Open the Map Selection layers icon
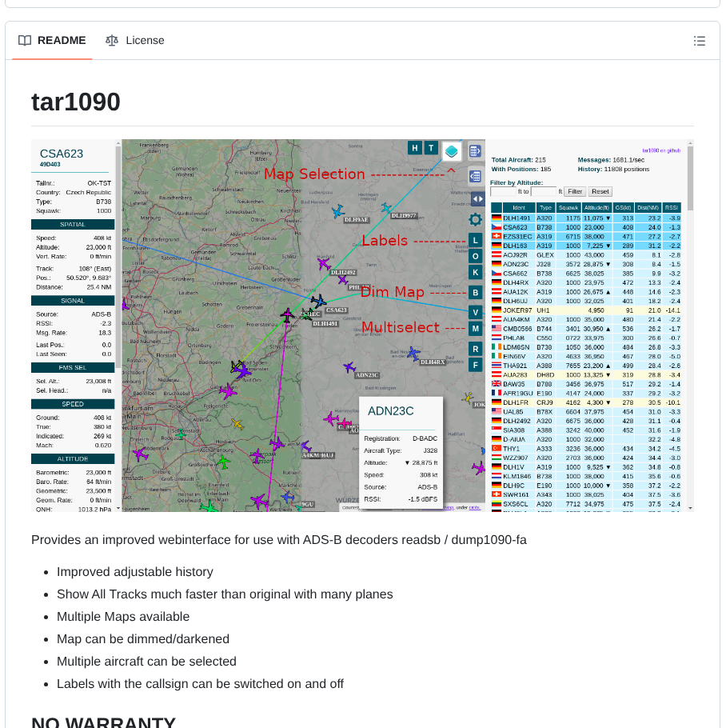 tap(451, 149)
